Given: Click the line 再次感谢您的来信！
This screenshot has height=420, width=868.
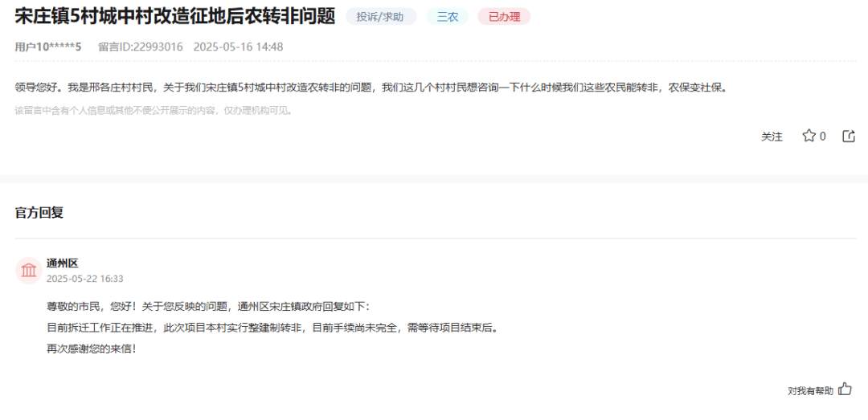Looking at the screenshot, I should click(92, 349).
